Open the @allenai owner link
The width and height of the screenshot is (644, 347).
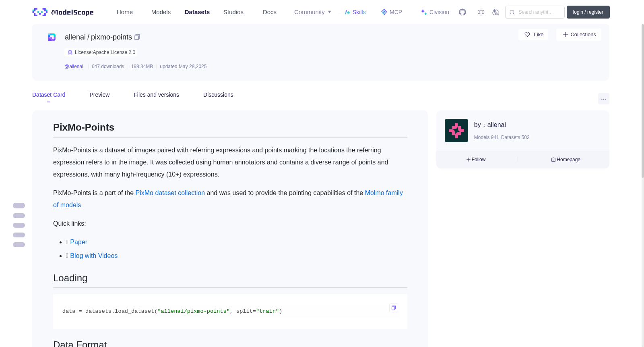pos(74,66)
